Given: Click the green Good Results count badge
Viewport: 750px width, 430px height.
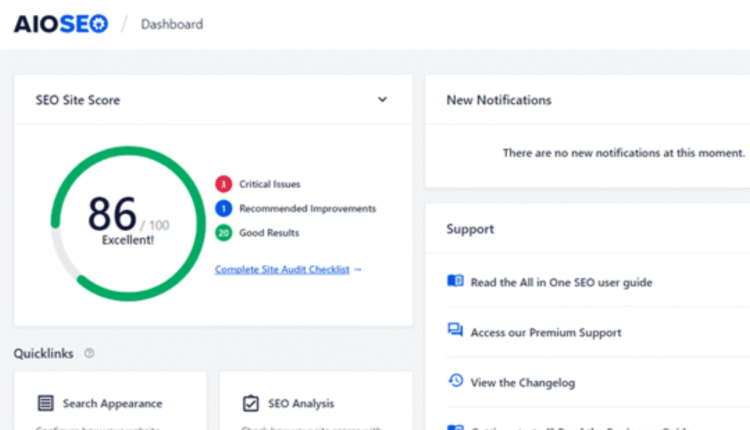Looking at the screenshot, I should click(223, 233).
